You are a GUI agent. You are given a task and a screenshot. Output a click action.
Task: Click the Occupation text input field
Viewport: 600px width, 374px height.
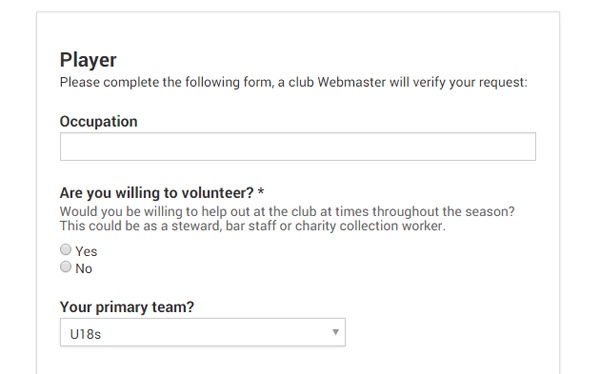(x=298, y=147)
